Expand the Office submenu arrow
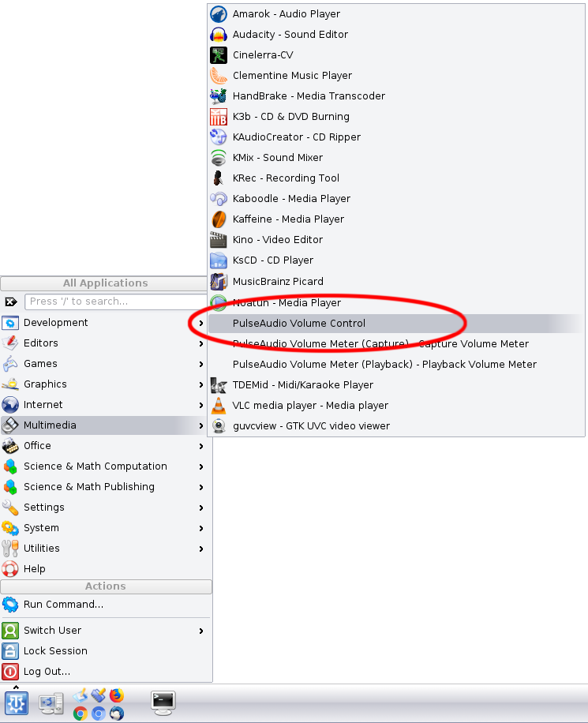The height and width of the screenshot is (723, 588). click(x=201, y=446)
